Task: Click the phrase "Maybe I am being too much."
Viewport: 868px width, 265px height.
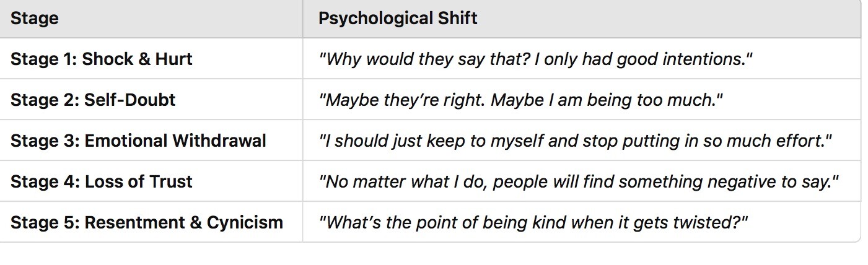Action: pyautogui.click(x=607, y=100)
